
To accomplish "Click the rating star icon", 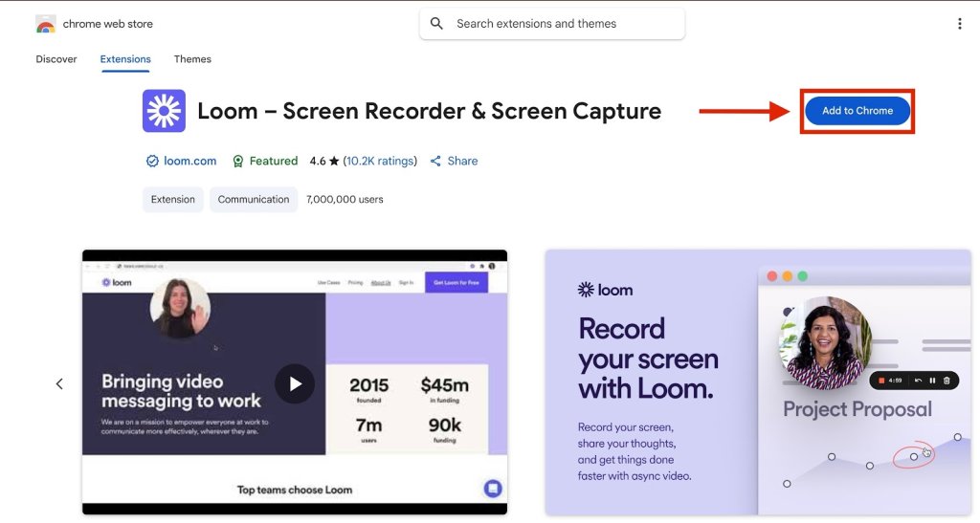I will tap(334, 161).
